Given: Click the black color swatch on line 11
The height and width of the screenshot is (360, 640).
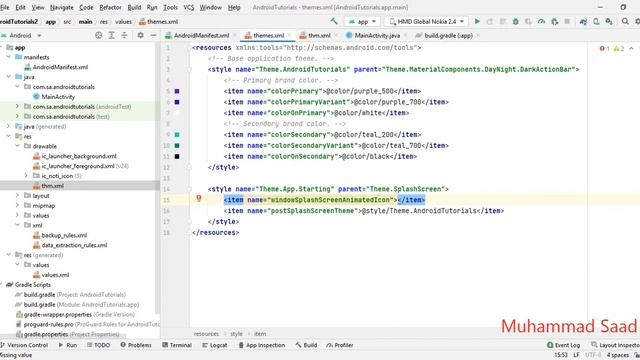Looking at the screenshot, I should pos(177,156).
